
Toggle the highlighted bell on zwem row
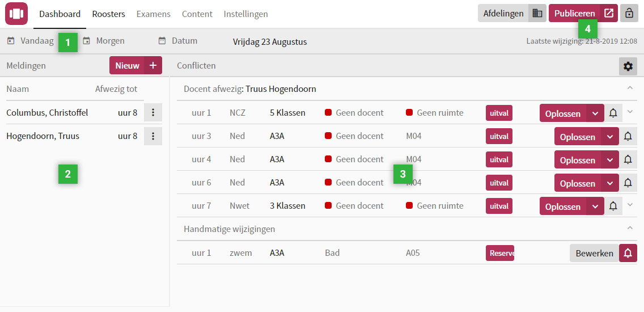tap(628, 253)
